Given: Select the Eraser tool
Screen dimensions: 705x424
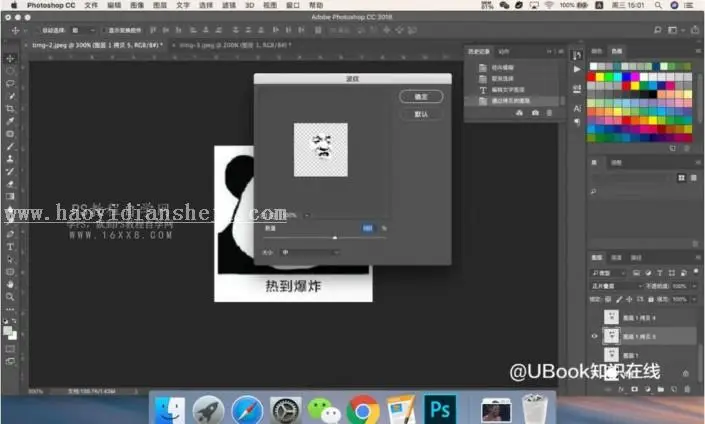Looking at the screenshot, I should (x=10, y=184).
